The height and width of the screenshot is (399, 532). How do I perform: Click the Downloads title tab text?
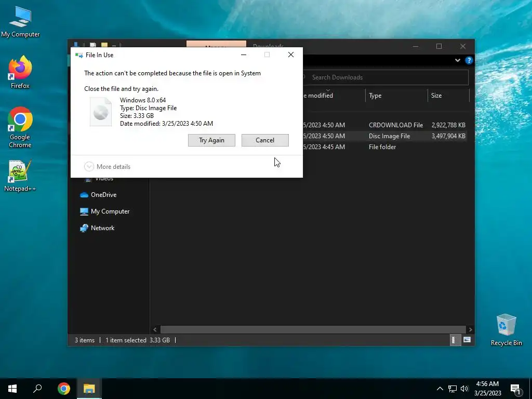click(x=268, y=46)
